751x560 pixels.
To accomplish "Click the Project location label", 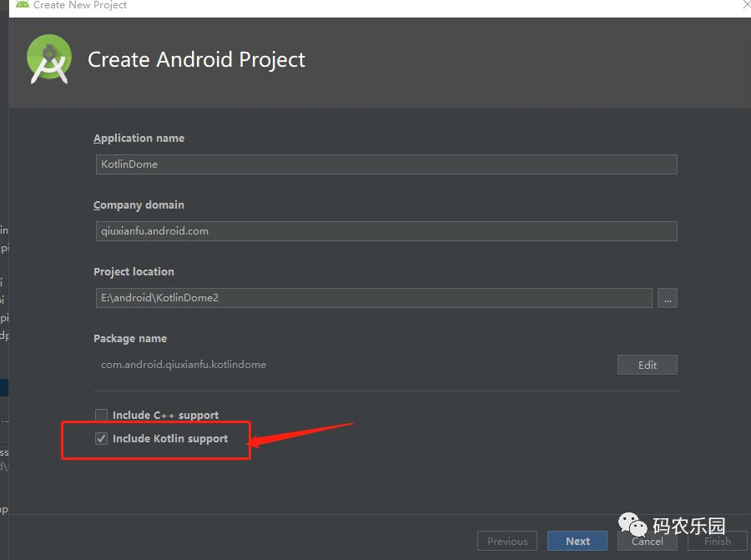I will click(134, 271).
